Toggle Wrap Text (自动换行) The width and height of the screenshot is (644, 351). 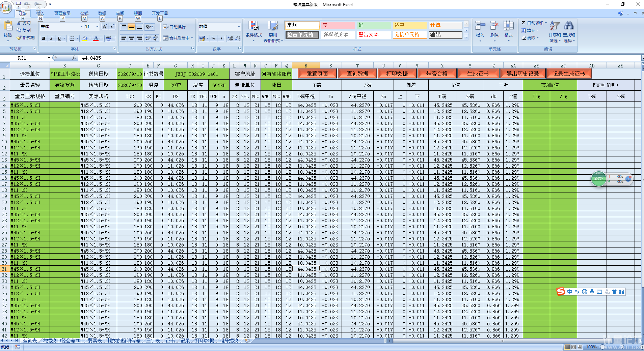click(174, 27)
